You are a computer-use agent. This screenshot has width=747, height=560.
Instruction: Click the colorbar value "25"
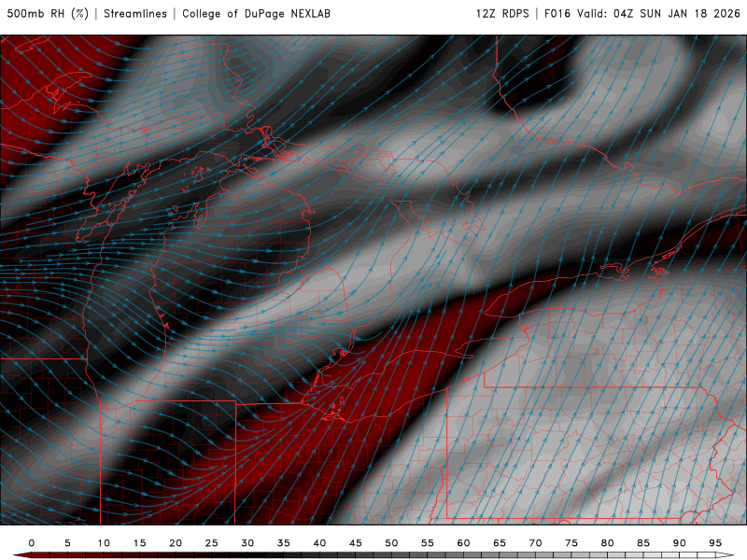pyautogui.click(x=212, y=543)
